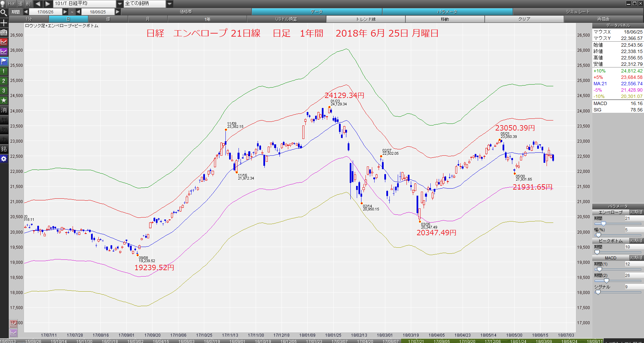The width and height of the screenshot is (644, 343).
Task: Click the 詳 details sidebar button
Action: pyautogui.click(x=4, y=120)
